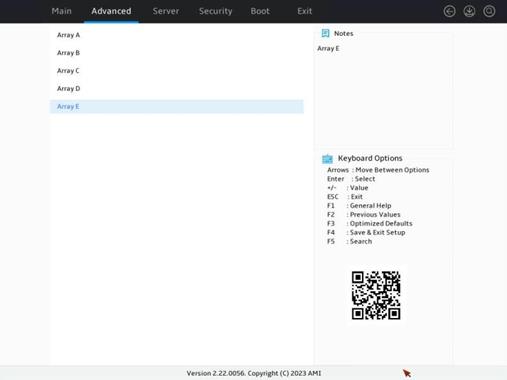Click "F2 : Previous Values" line
Screen dimensions: 507x380
click(x=364, y=215)
